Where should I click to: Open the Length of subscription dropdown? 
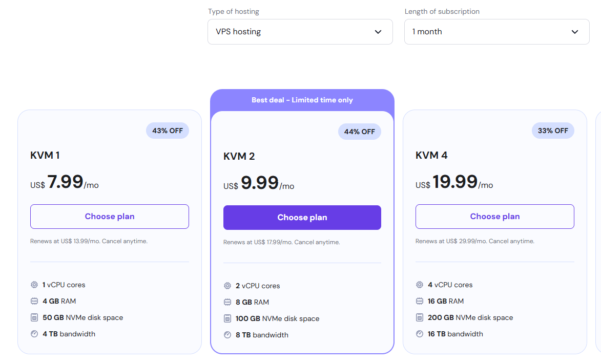[x=497, y=32]
